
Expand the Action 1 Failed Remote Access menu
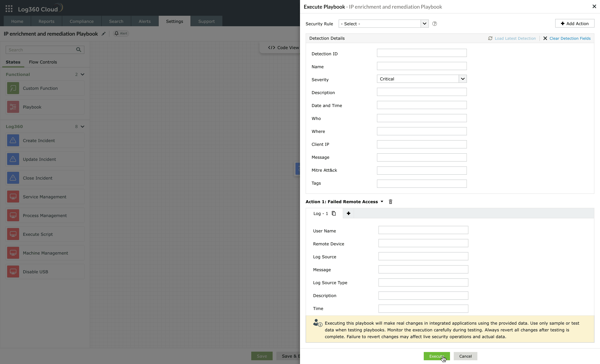pyautogui.click(x=382, y=202)
